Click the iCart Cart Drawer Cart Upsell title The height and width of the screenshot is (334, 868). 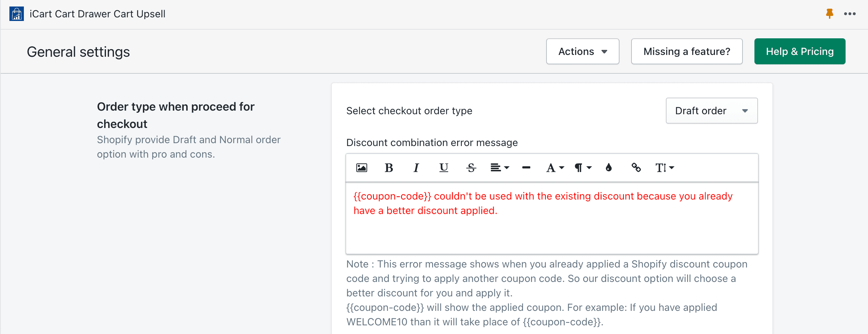pos(97,14)
